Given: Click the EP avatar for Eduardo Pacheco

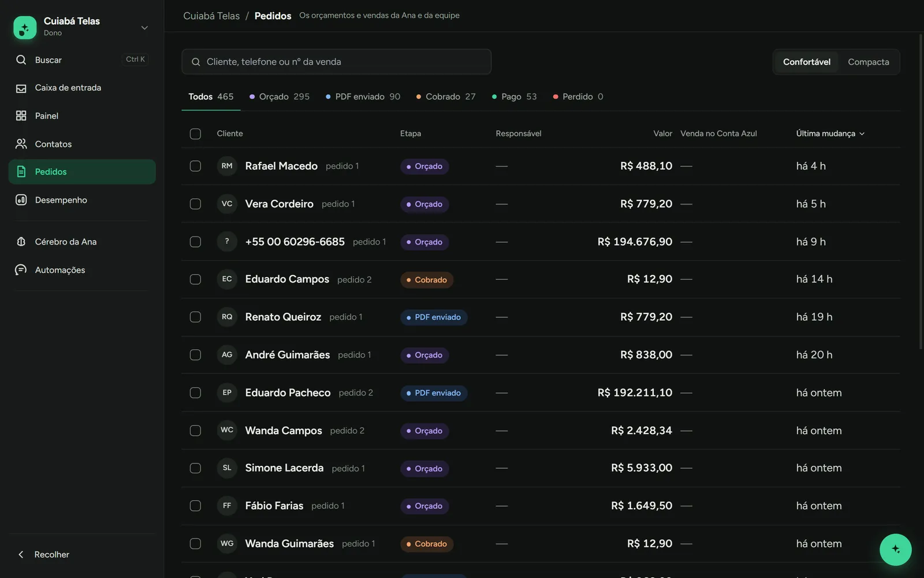Looking at the screenshot, I should [227, 392].
